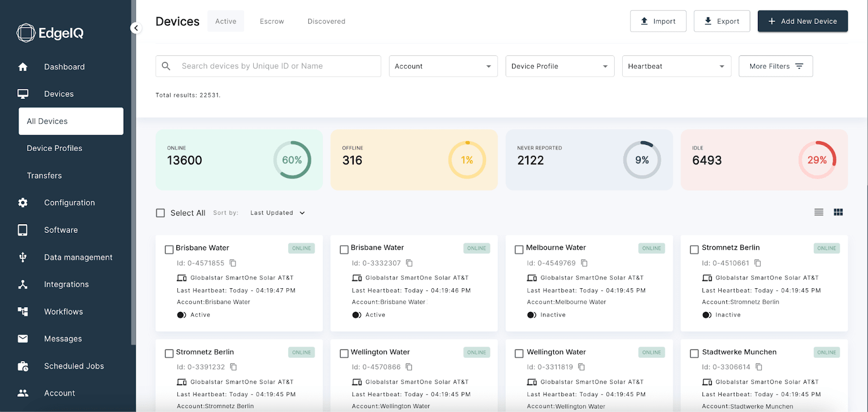
Task: Select Melbourne Water device checkbox
Action: (x=519, y=250)
